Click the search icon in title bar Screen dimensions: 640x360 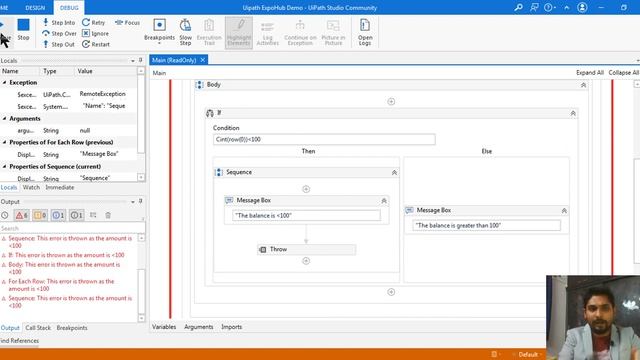(518, 7)
